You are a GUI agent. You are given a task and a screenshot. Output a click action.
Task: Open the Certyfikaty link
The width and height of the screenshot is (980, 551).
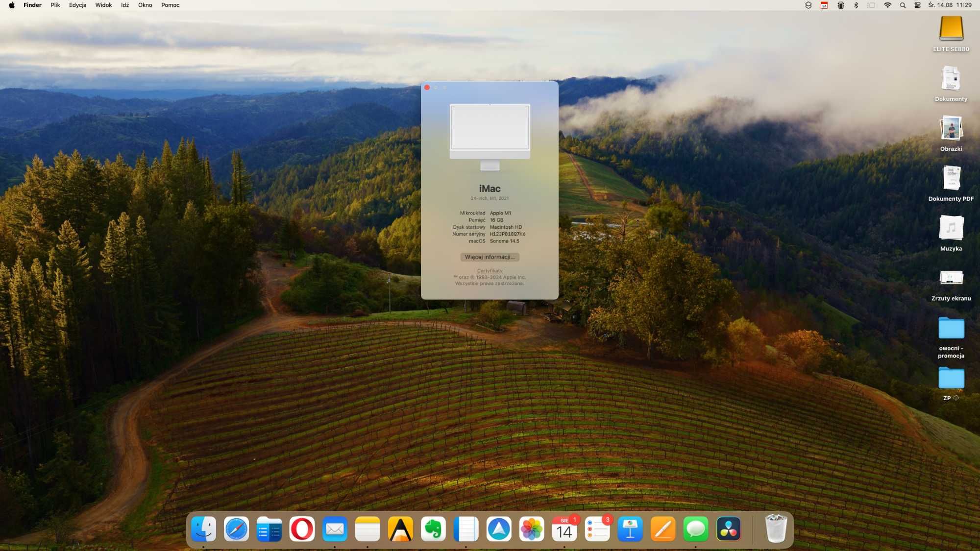[x=490, y=271]
